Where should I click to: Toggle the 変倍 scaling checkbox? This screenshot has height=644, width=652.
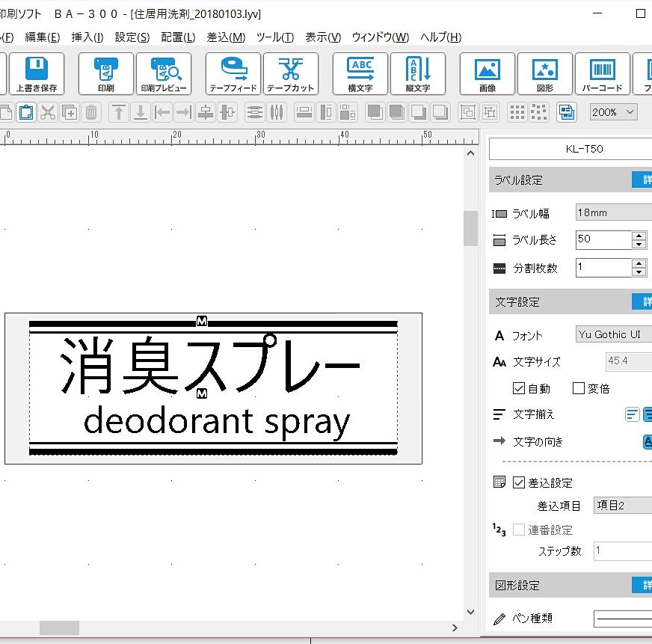pyautogui.click(x=579, y=388)
